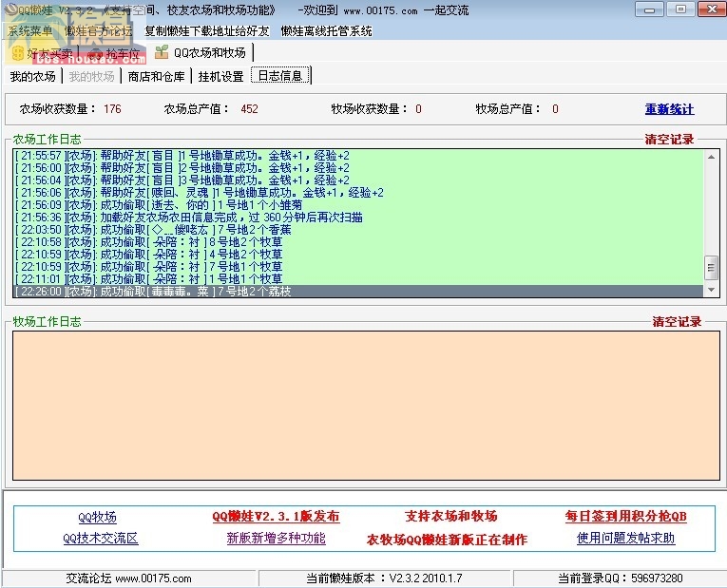Click 农牧场QQ懒蛙新版正在制作 text
727x588 pixels.
click(x=447, y=540)
